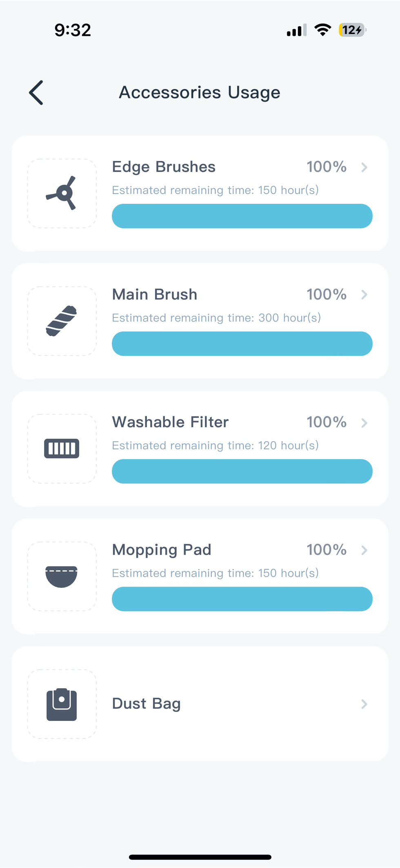Viewport: 400px width, 868px height.
Task: Expand Washable Filter chevron
Action: 364,423
